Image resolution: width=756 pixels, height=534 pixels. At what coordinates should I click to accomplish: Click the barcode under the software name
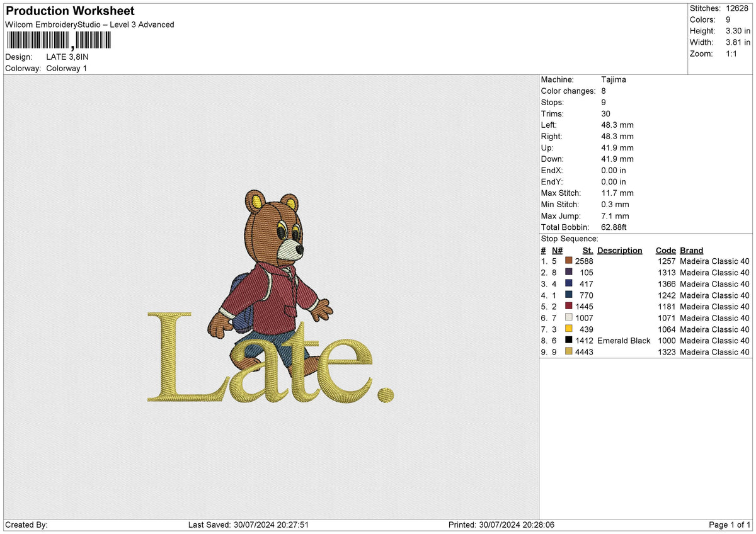click(x=59, y=41)
